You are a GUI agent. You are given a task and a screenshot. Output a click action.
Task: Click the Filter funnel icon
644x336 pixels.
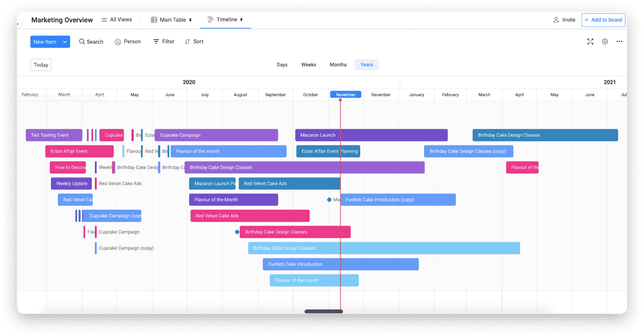[156, 41]
